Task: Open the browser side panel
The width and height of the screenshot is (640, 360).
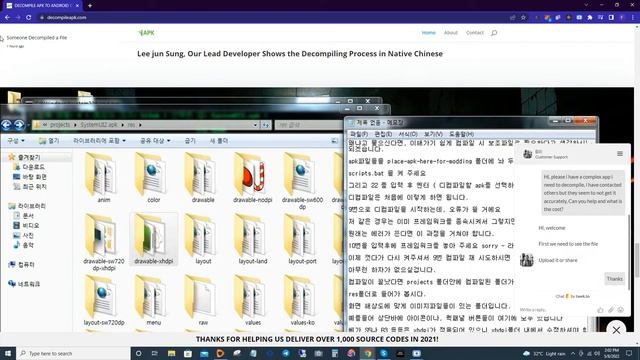Action: click(611, 18)
